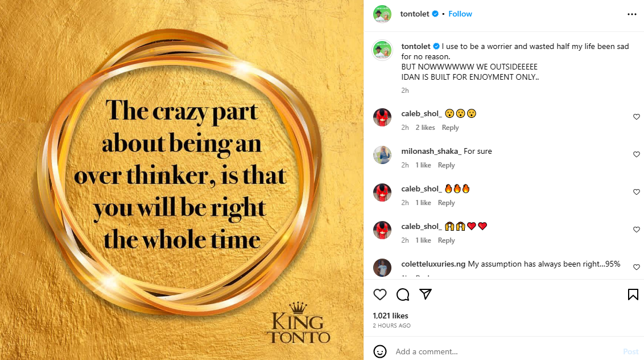Image resolution: width=644 pixels, height=360 pixels.
Task: Like caleb_shol_ surprised-emoji comment
Action: [637, 117]
